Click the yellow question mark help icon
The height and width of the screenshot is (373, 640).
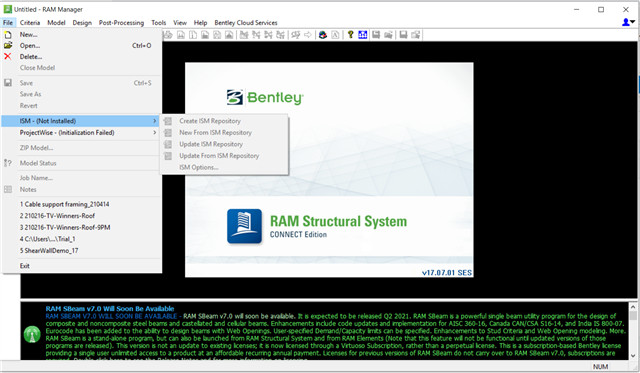pos(350,35)
